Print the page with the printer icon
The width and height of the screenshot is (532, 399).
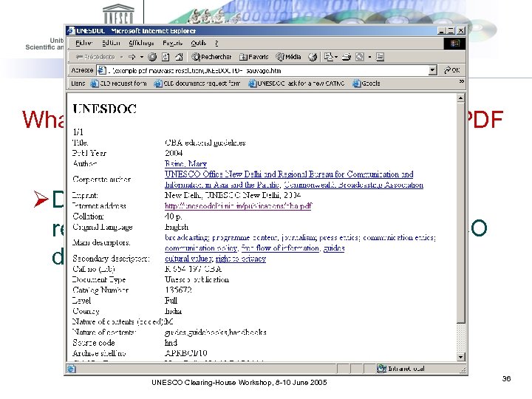coord(347,57)
